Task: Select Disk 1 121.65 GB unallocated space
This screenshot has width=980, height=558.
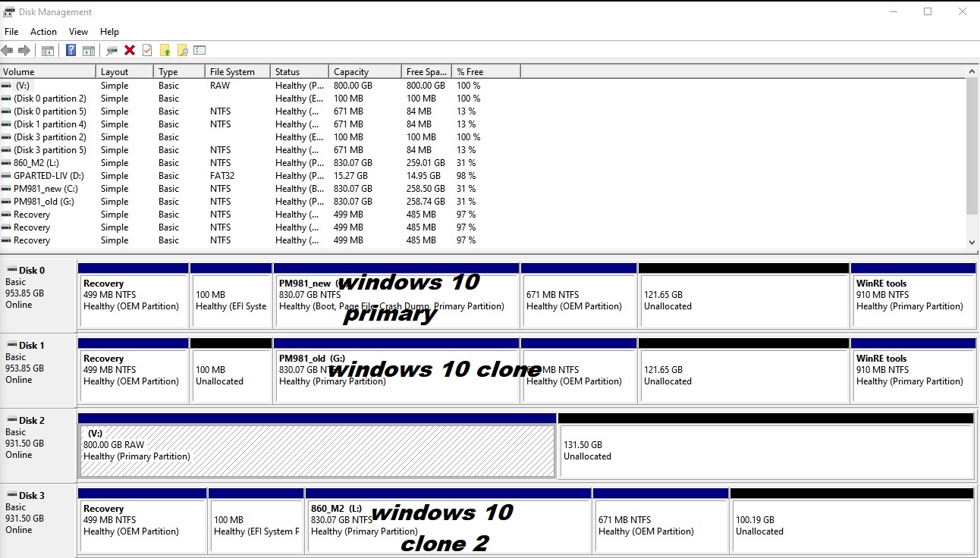Action: click(744, 371)
